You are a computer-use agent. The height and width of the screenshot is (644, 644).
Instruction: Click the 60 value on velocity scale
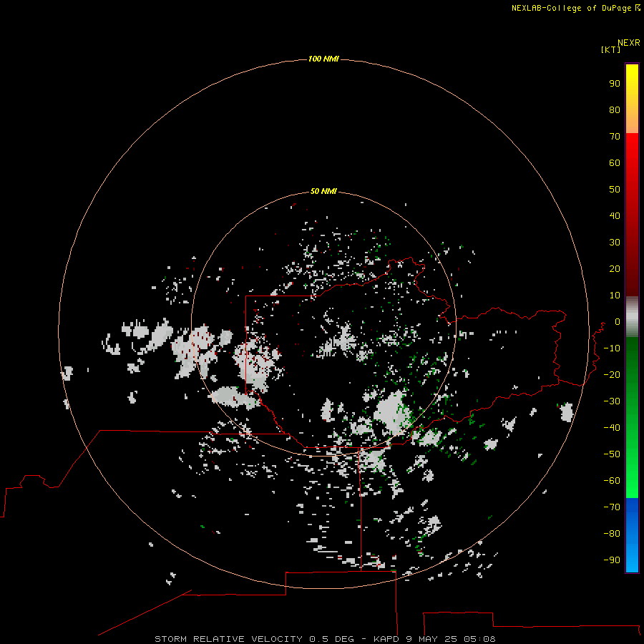point(615,162)
